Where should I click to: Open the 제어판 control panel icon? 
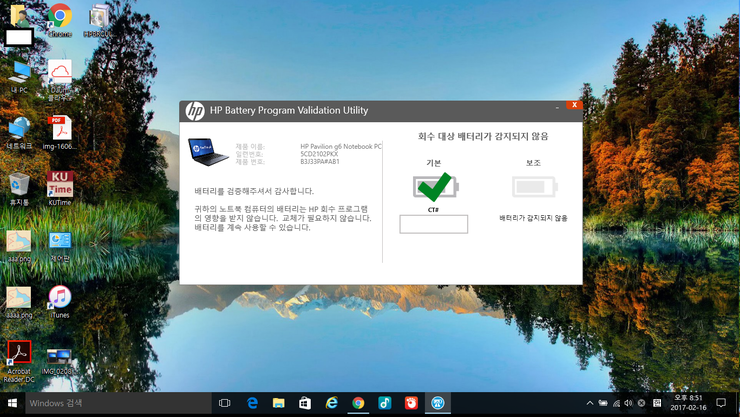click(60, 246)
